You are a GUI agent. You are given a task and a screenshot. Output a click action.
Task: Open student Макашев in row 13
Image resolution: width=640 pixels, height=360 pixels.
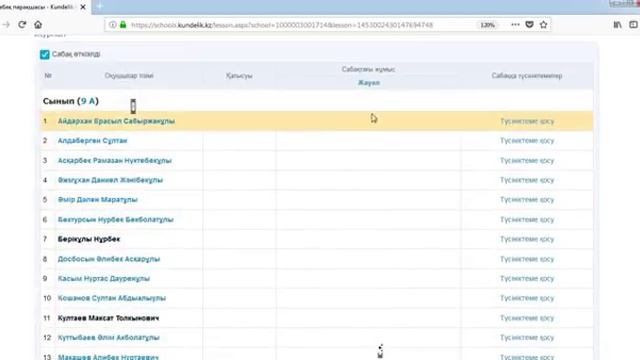[x=108, y=357]
